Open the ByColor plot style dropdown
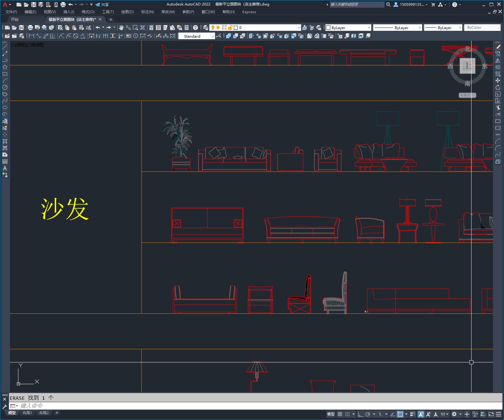The image size is (504, 420). (x=483, y=28)
